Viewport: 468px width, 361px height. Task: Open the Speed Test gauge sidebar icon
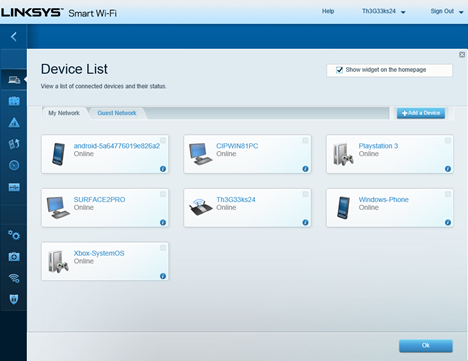[x=14, y=165]
